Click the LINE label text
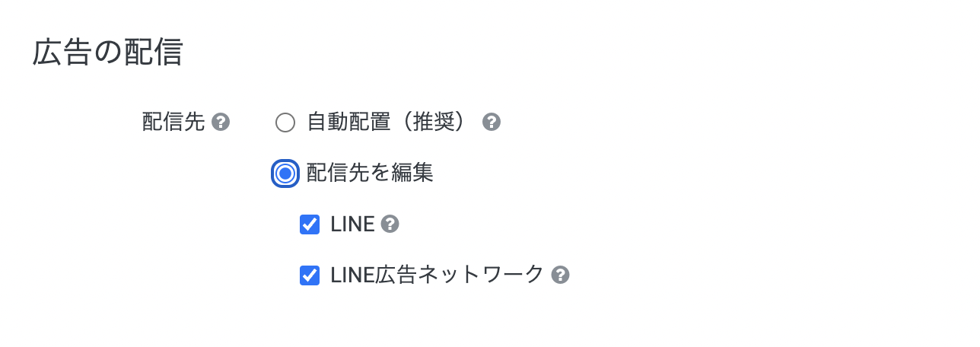980x347 pixels. click(x=353, y=224)
